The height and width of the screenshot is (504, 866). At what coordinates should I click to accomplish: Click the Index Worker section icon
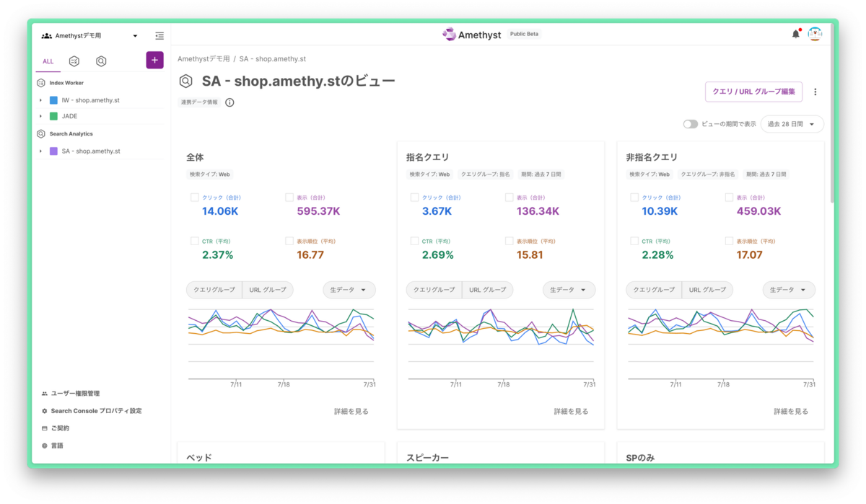tap(41, 83)
